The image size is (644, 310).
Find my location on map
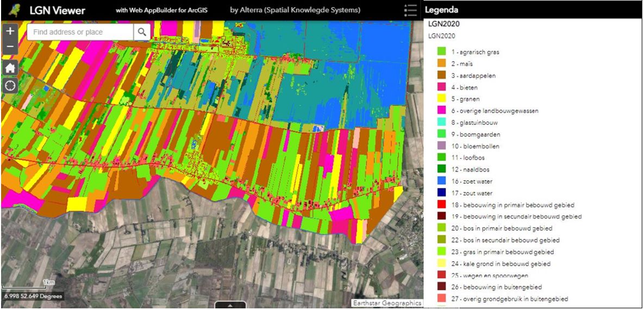click(x=10, y=86)
